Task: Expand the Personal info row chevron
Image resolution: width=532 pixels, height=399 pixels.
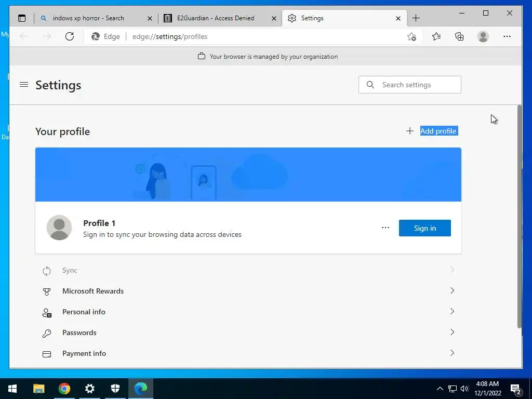Action: (452, 312)
